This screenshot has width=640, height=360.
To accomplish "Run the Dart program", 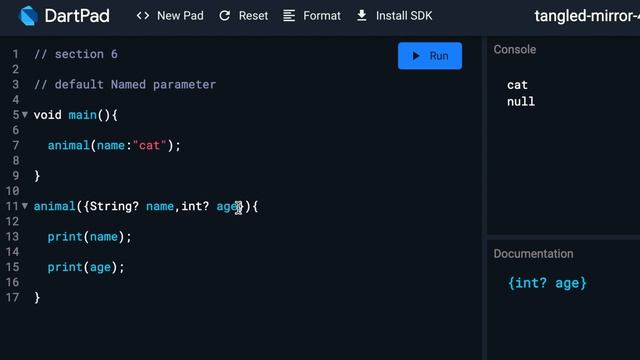I will click(x=430, y=56).
